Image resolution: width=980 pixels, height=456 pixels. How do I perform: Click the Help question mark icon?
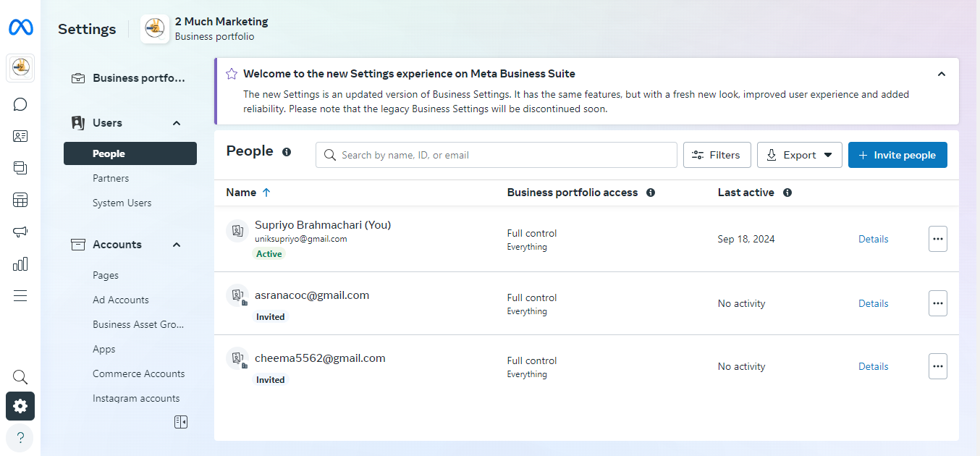[x=20, y=437]
